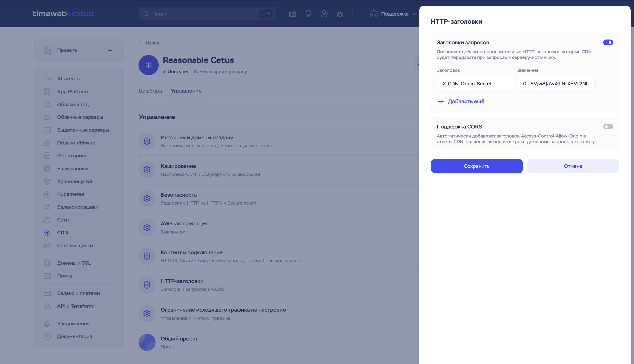Image resolution: width=634 pixels, height=364 pixels.
Task: Click the Сохранить button
Action: tap(477, 166)
